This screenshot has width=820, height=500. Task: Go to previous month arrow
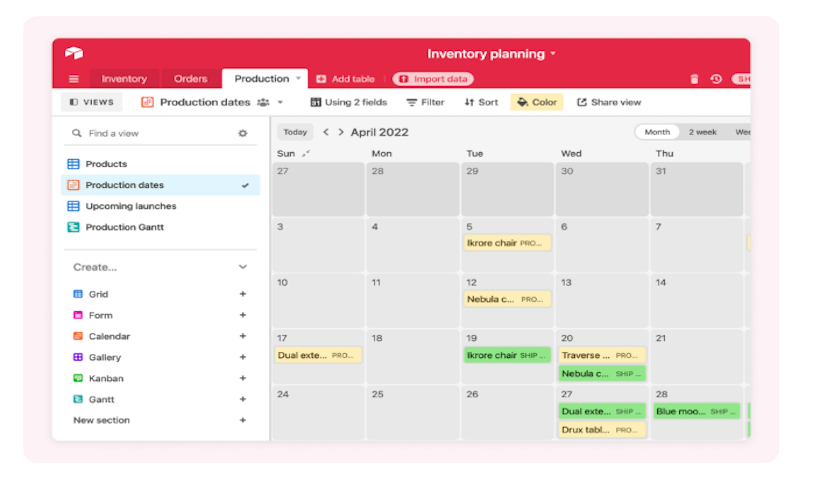326,132
